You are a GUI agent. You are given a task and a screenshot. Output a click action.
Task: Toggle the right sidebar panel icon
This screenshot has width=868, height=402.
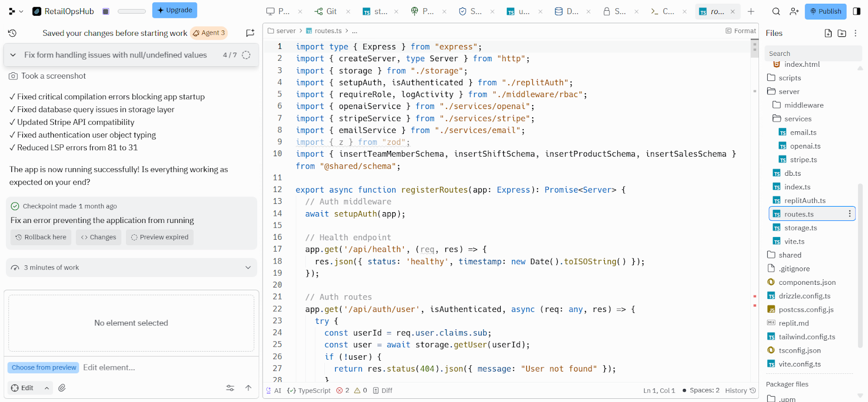click(857, 11)
